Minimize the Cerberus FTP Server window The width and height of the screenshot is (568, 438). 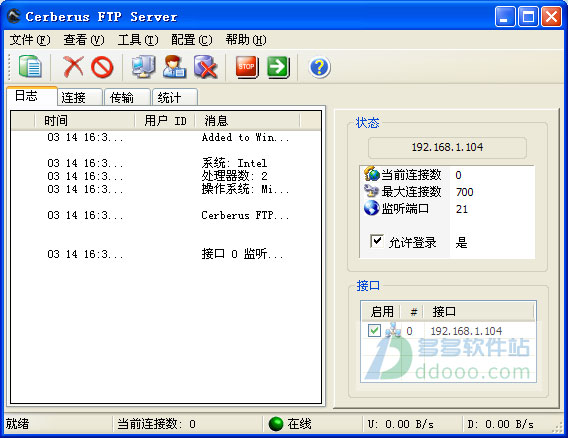(505, 17)
